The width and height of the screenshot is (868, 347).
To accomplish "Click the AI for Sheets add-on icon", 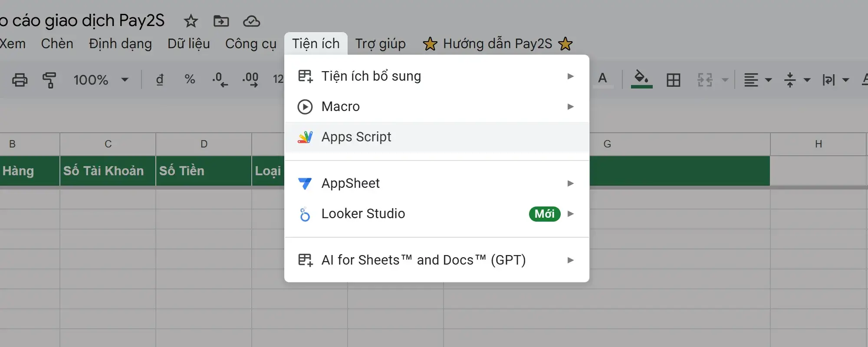I will point(306,260).
